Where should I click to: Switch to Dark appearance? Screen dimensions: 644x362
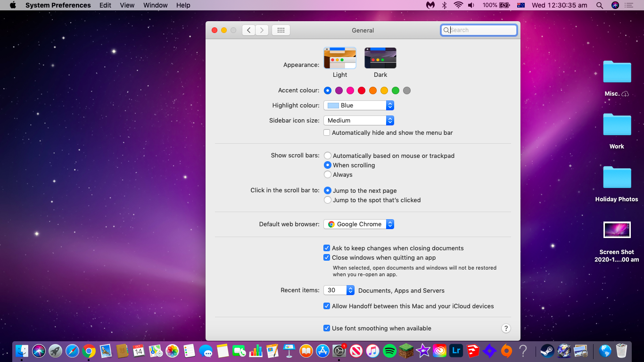(380, 58)
